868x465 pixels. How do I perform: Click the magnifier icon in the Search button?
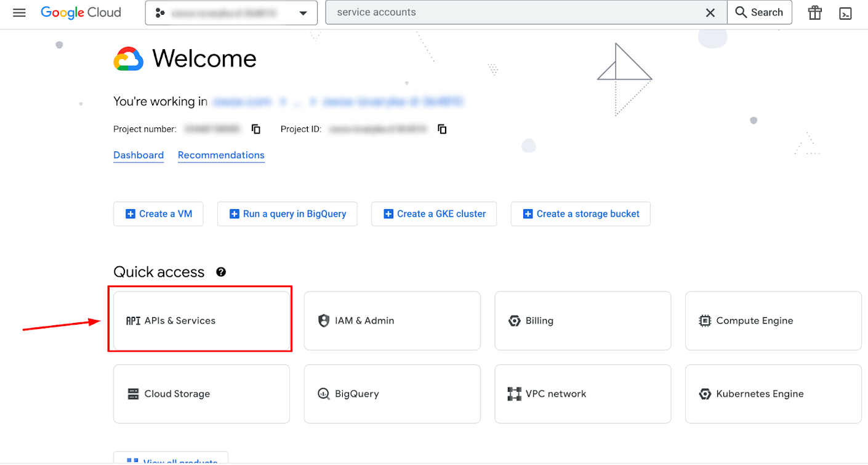741,12
